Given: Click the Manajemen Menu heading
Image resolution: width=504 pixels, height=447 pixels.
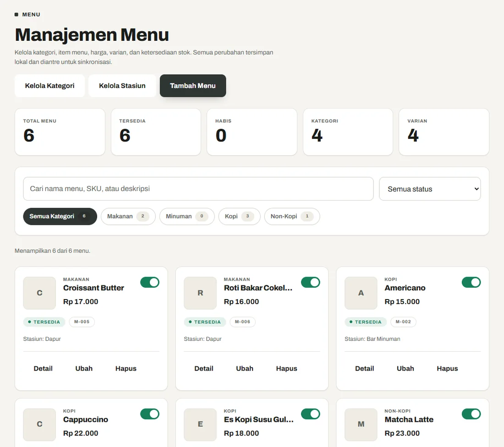Looking at the screenshot, I should click(92, 35).
